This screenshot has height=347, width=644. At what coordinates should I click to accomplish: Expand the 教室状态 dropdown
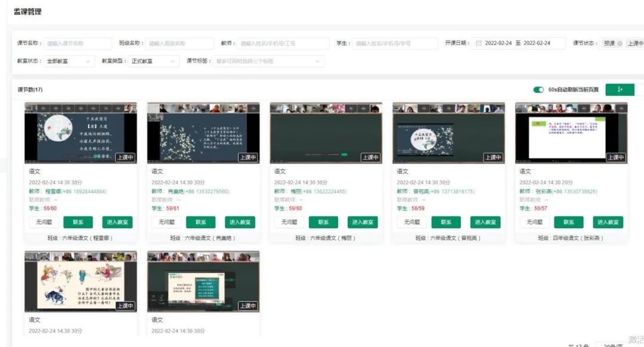pyautogui.click(x=69, y=61)
